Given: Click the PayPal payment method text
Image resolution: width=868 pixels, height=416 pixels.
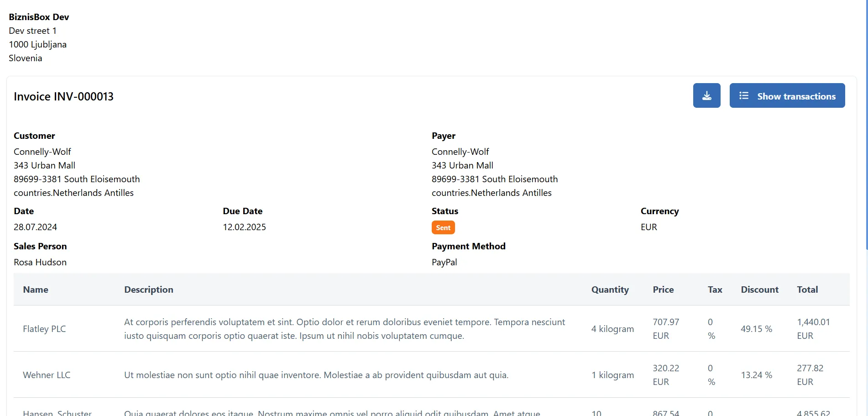Looking at the screenshot, I should [444, 262].
